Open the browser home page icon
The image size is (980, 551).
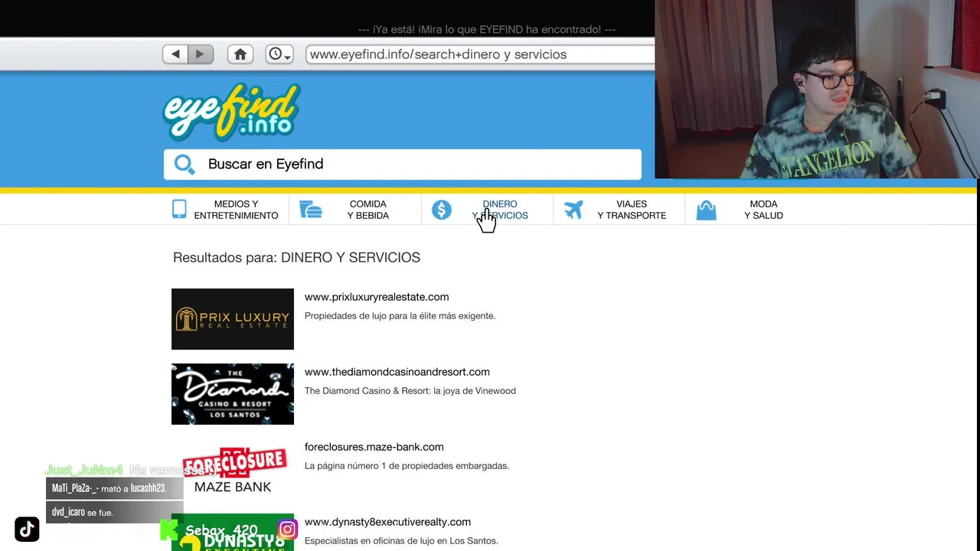point(240,54)
